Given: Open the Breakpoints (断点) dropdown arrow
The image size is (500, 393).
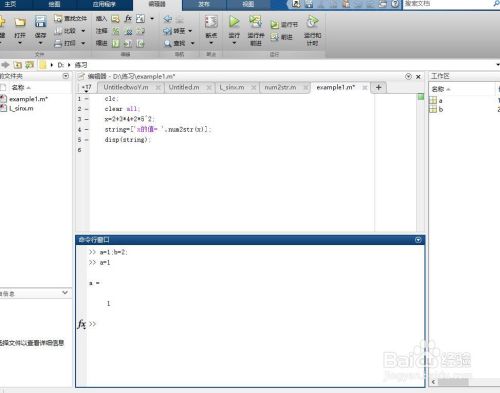Looking at the screenshot, I should 211,43.
